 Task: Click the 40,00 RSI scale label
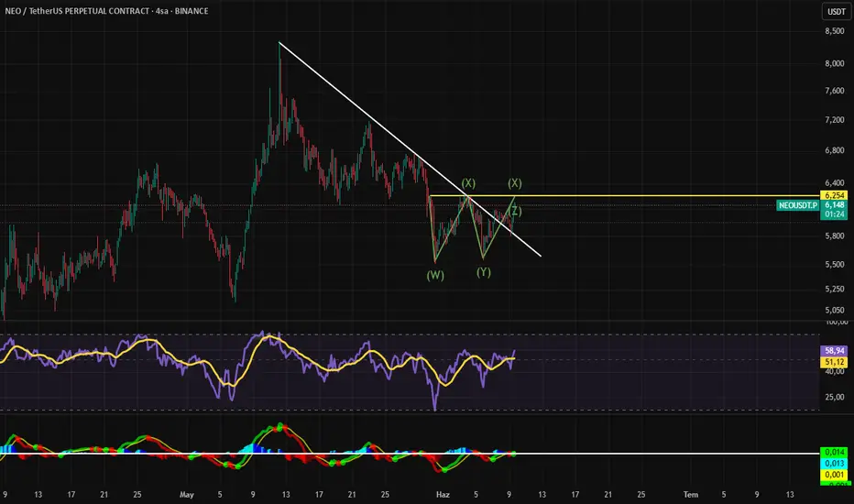coord(835,371)
